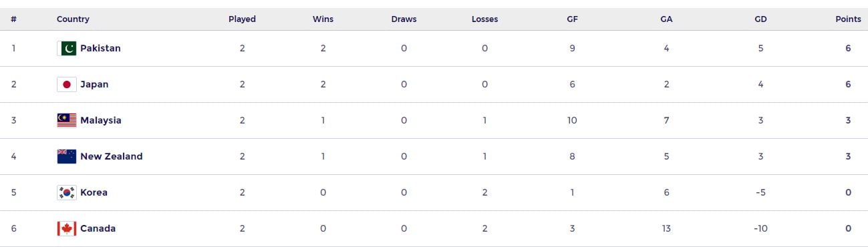Click the Canada flag icon

67,228
